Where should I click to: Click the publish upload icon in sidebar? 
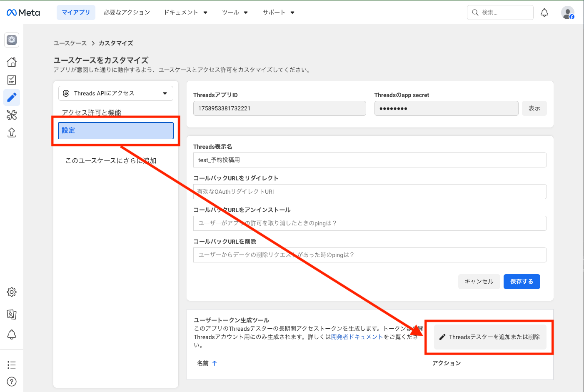[12, 132]
